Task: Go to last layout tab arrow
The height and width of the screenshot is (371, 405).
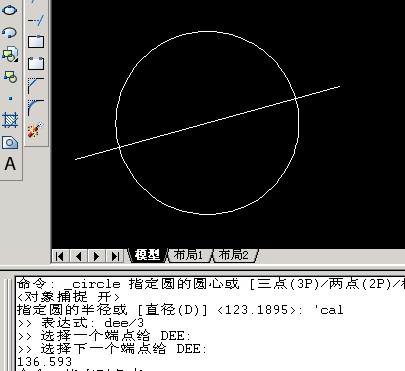Action: coord(115,256)
